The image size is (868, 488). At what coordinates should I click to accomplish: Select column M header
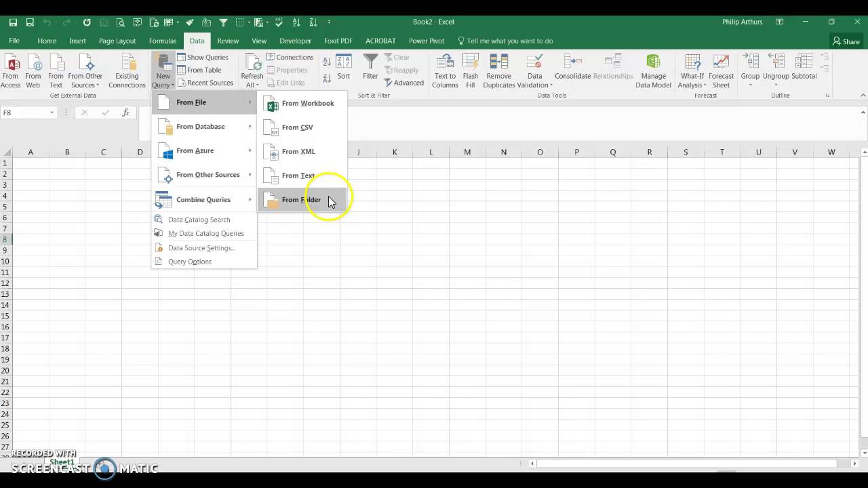coord(467,152)
